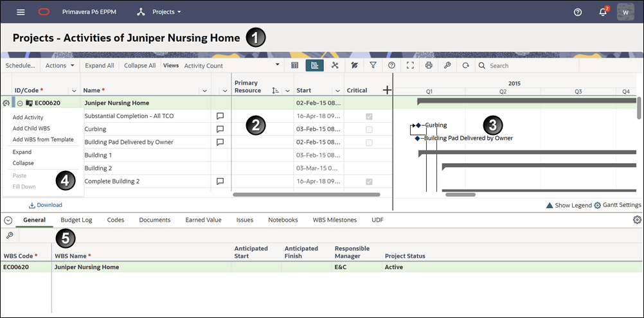This screenshot has height=318, width=644.
Task: Select the Gantt chart view icon
Action: point(314,66)
